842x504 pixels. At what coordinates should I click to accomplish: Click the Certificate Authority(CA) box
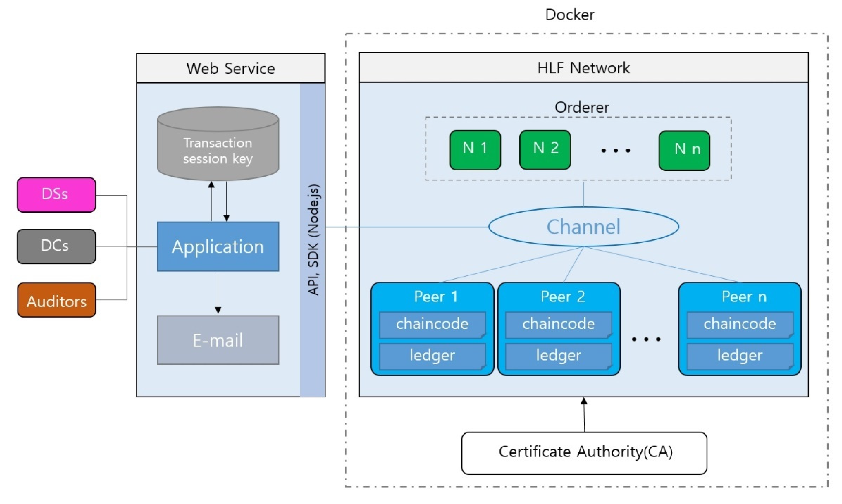(585, 452)
